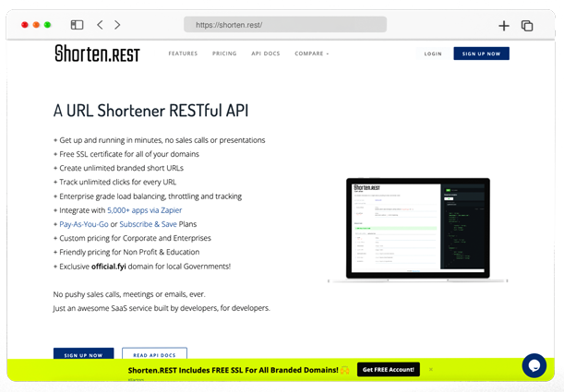
Task: Click the Get FREE Account! button
Action: (389, 369)
